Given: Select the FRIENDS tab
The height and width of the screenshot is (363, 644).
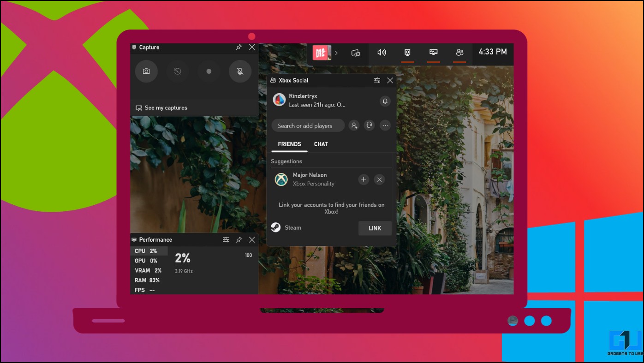Looking at the screenshot, I should tap(289, 144).
